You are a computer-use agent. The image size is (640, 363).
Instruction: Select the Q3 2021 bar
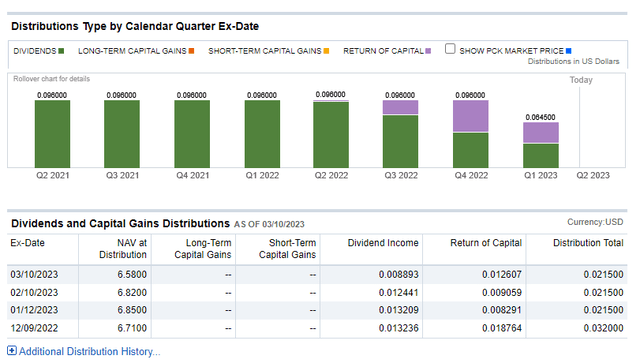122,134
